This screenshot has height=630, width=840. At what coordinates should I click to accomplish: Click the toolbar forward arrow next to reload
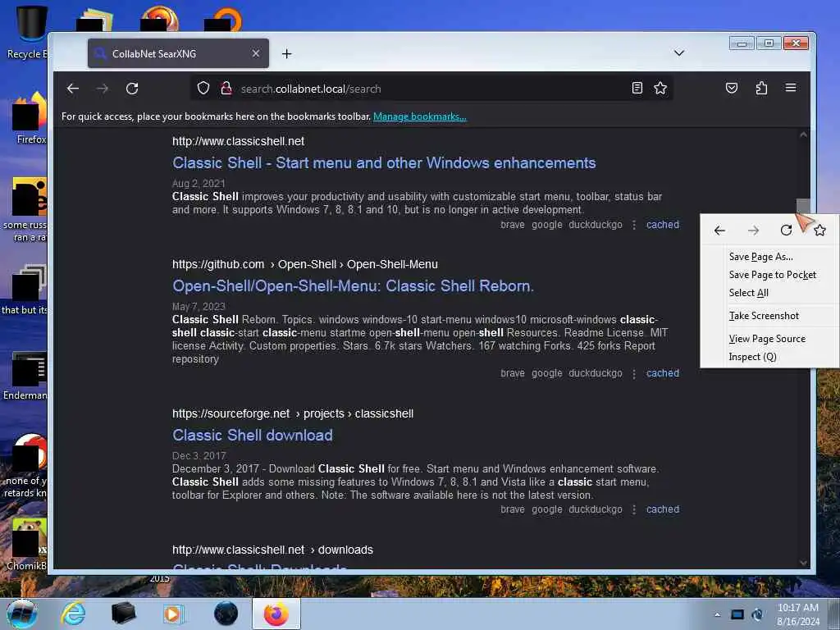pyautogui.click(x=103, y=89)
